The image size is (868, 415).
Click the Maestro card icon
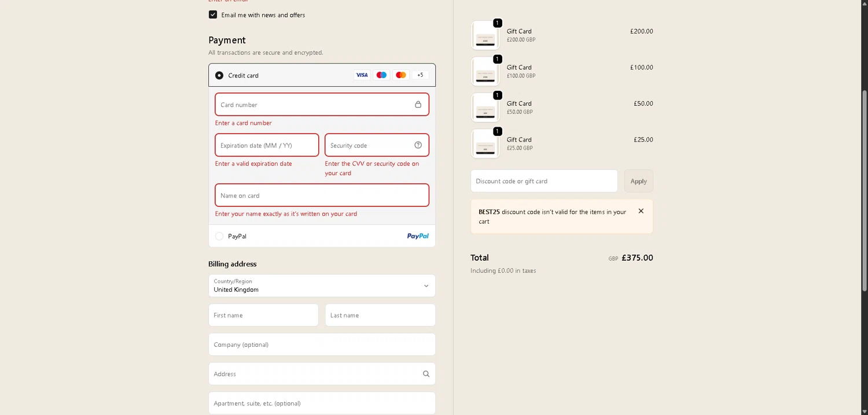pos(381,75)
